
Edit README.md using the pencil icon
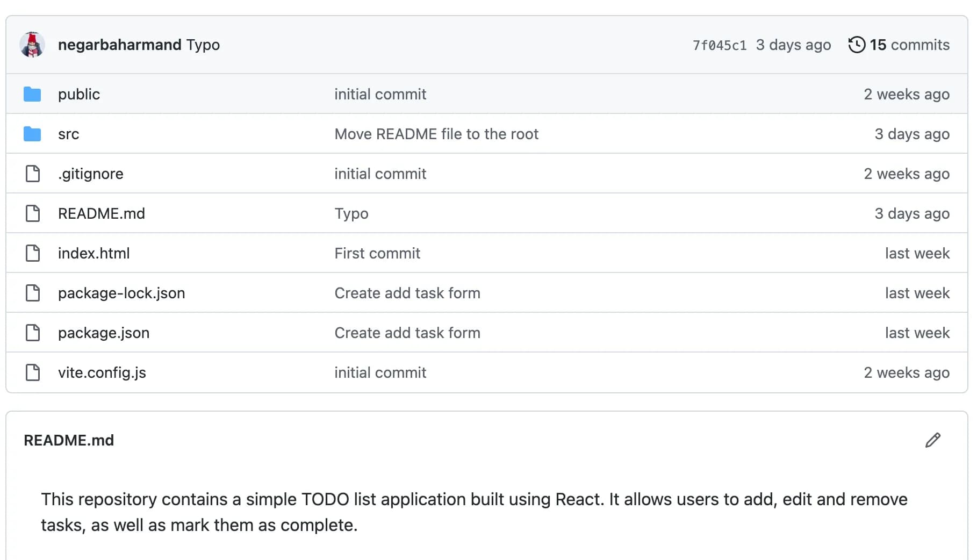[x=933, y=440]
